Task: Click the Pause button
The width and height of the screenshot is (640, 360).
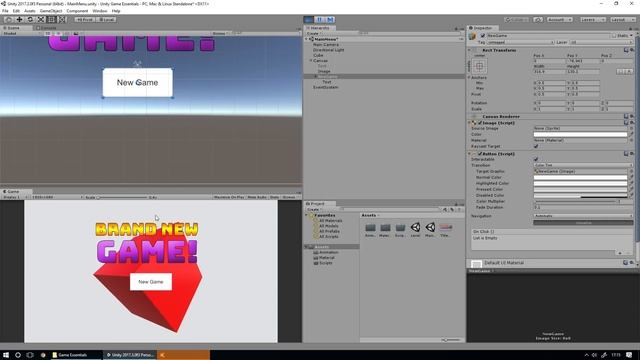Action: [x=320, y=19]
